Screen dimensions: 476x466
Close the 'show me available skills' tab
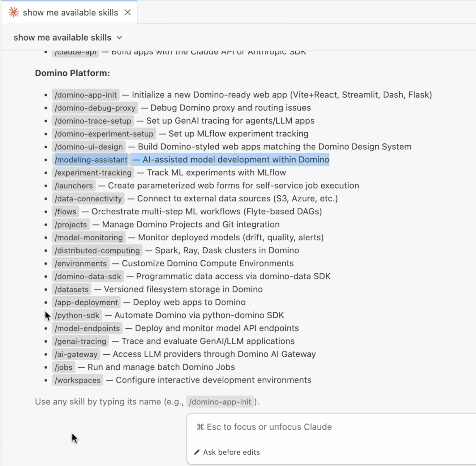pyautogui.click(x=127, y=12)
